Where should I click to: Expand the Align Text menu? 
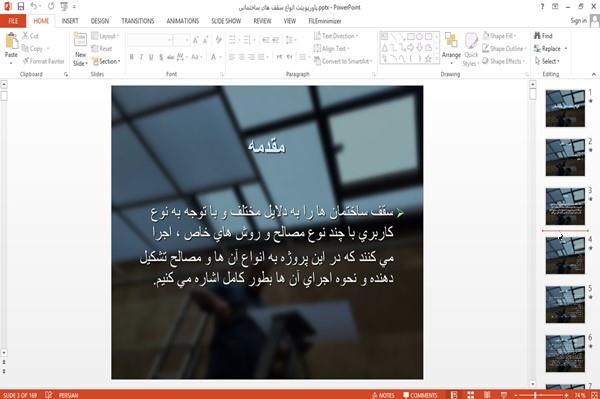click(332, 49)
